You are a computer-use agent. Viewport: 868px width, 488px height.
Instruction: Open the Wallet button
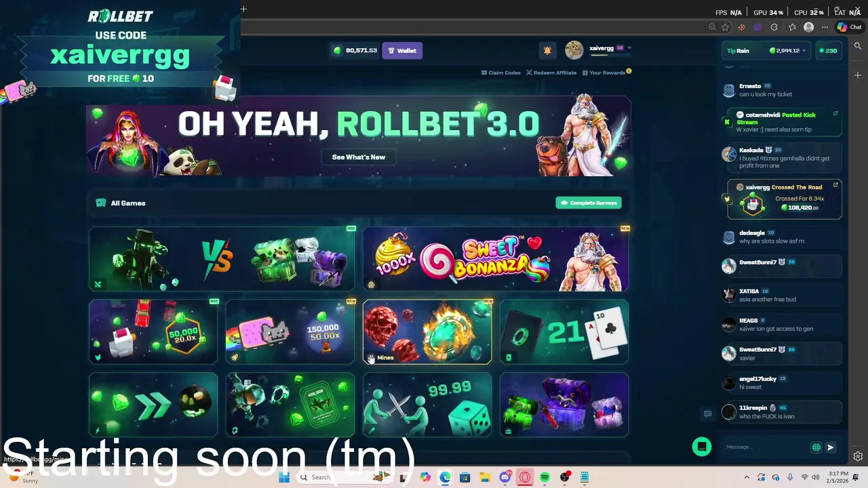coord(402,50)
